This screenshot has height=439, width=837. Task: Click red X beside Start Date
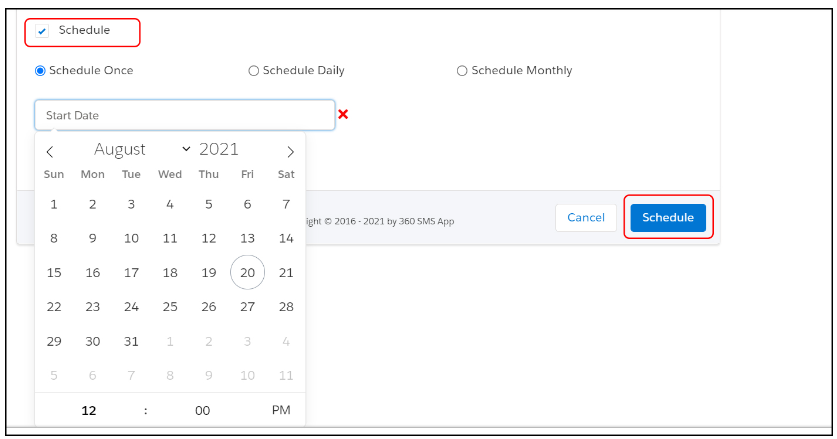pyautogui.click(x=343, y=115)
